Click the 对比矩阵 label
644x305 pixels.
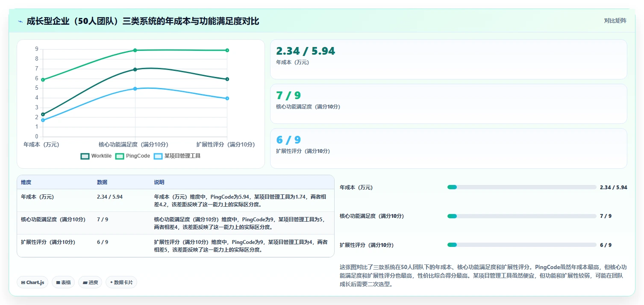[x=615, y=21]
